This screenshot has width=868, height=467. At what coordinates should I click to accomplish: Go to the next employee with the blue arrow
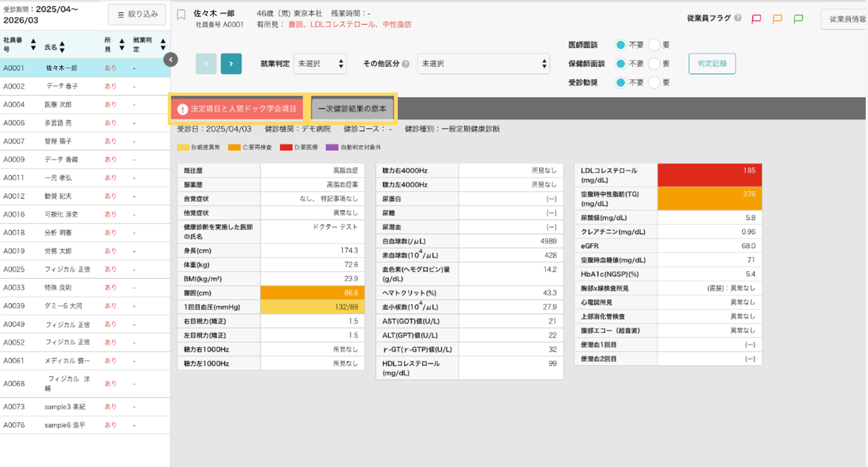pyautogui.click(x=231, y=64)
